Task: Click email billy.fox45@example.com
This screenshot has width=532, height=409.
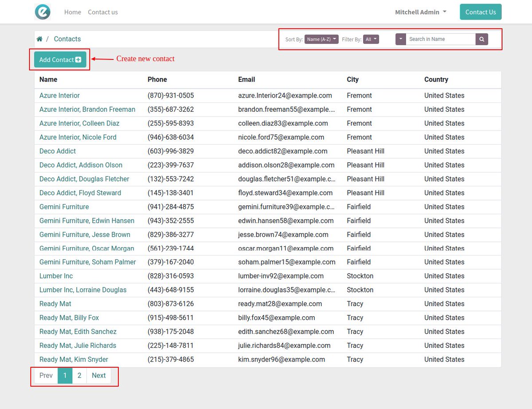Action: coord(277,318)
